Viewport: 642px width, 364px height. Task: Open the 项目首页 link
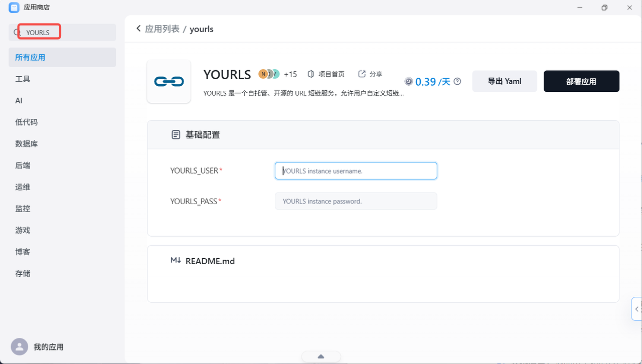[332, 74]
